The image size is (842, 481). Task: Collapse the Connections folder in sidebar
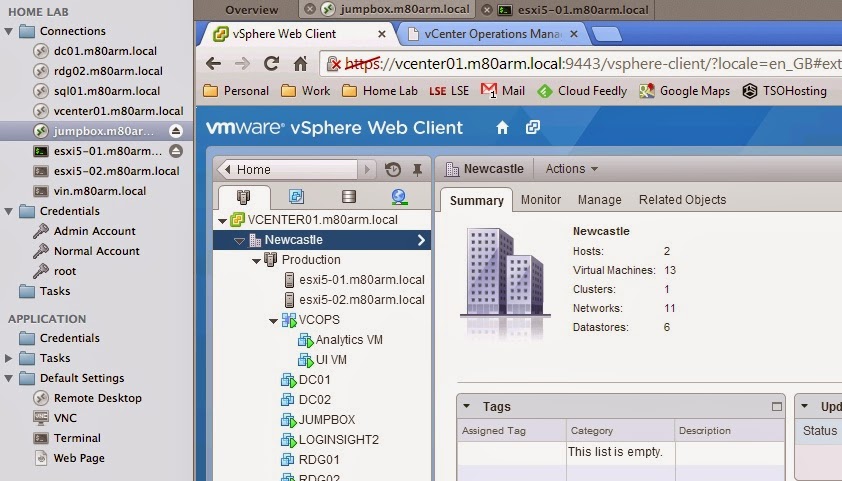pyautogui.click(x=9, y=31)
